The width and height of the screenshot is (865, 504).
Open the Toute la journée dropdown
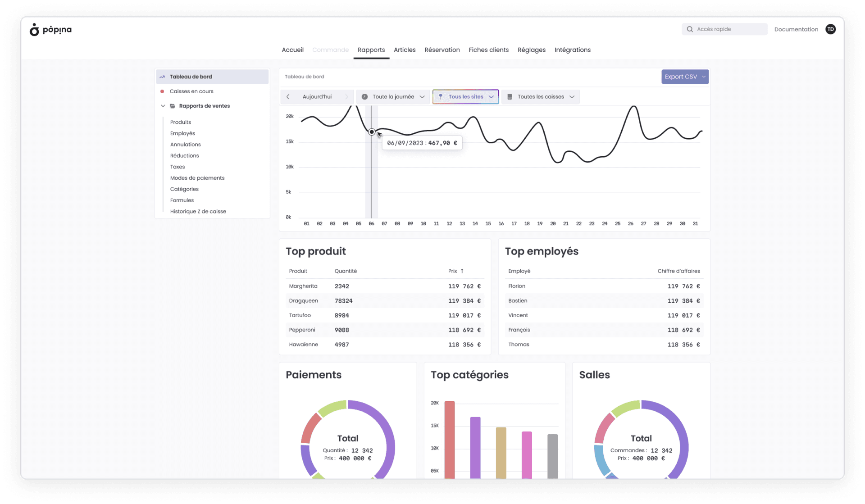393,97
